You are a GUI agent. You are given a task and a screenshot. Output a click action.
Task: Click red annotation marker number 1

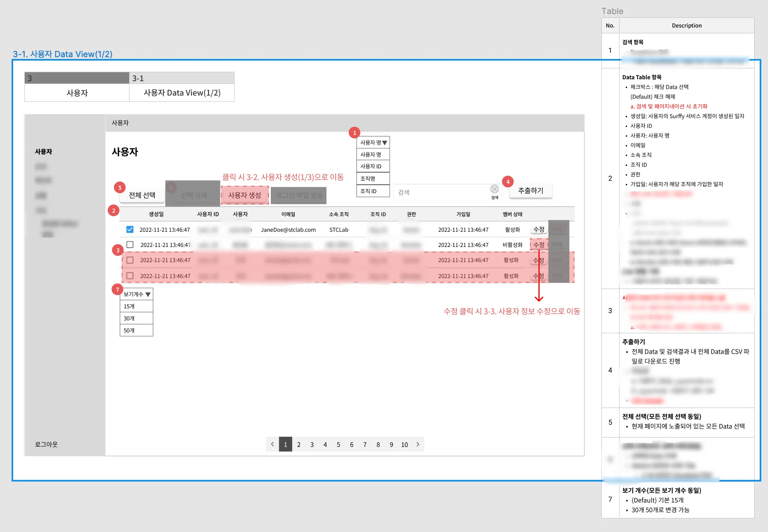(x=354, y=133)
